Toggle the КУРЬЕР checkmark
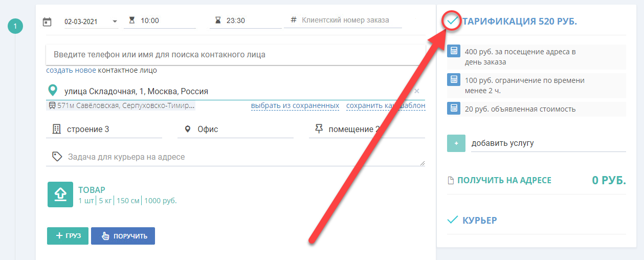The height and width of the screenshot is (260, 644). click(x=452, y=220)
